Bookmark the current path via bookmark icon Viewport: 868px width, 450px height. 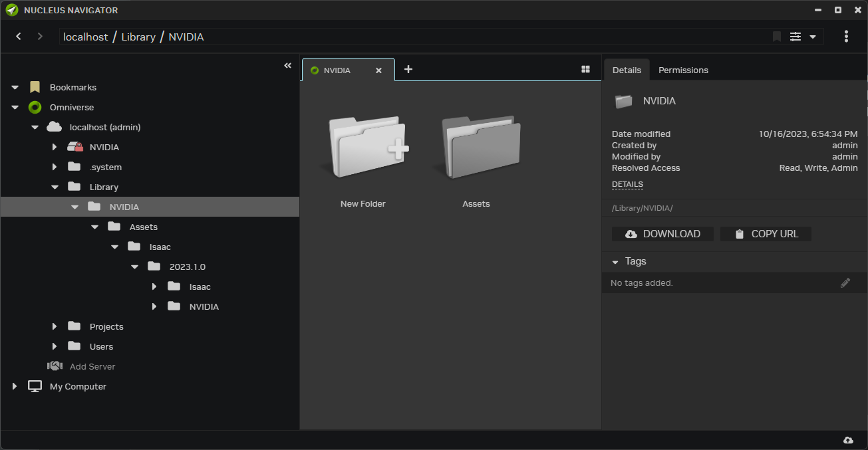pyautogui.click(x=776, y=37)
